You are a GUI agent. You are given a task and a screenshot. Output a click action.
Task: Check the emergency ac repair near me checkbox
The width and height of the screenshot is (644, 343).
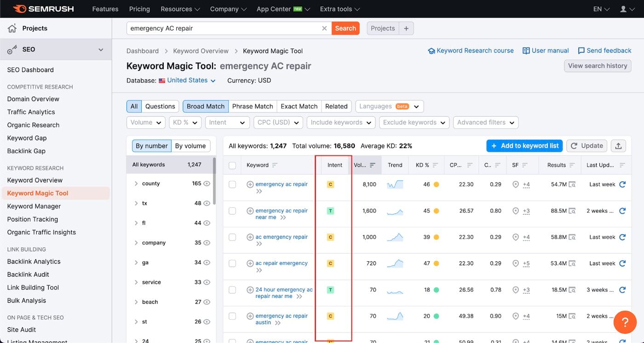pyautogui.click(x=232, y=211)
